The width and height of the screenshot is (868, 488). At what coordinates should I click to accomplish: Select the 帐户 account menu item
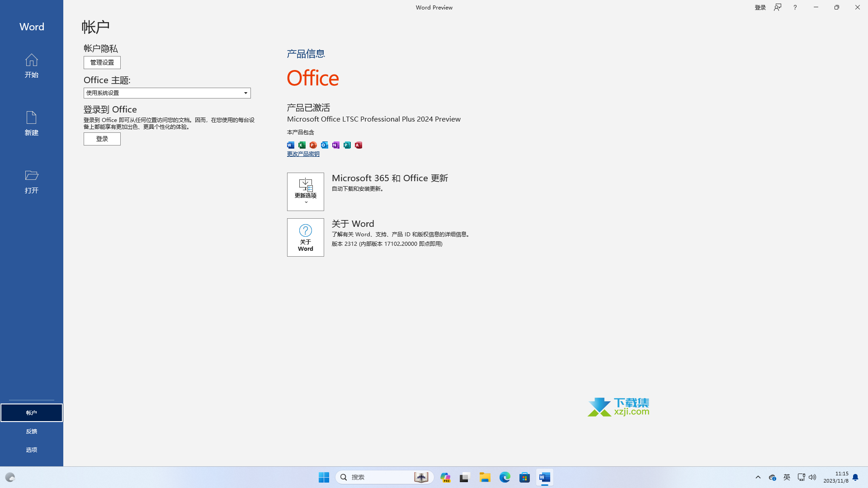coord(32,413)
